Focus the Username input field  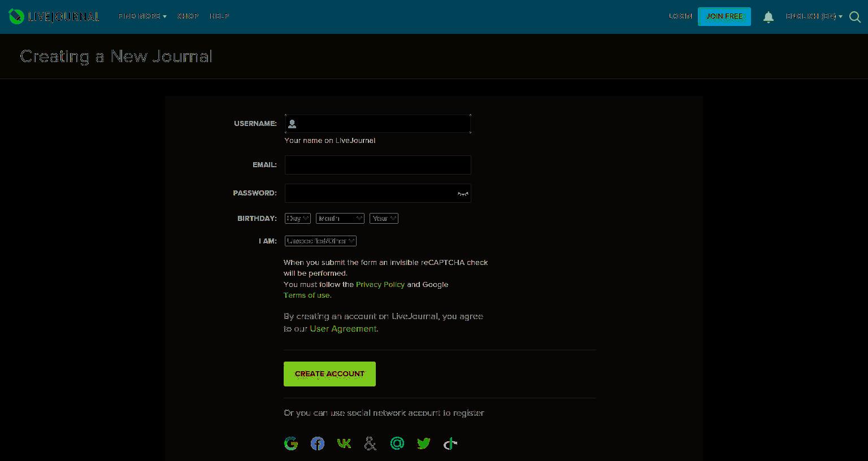pos(377,124)
